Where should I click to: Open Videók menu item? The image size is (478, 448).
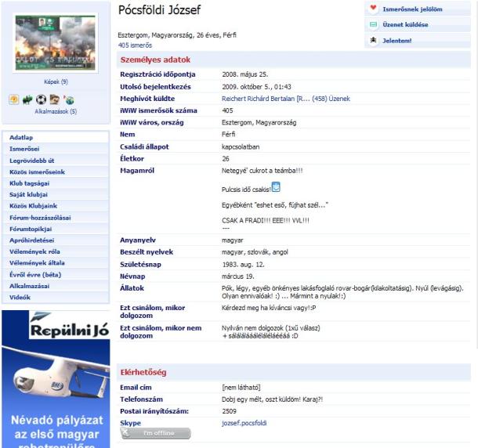56,297
